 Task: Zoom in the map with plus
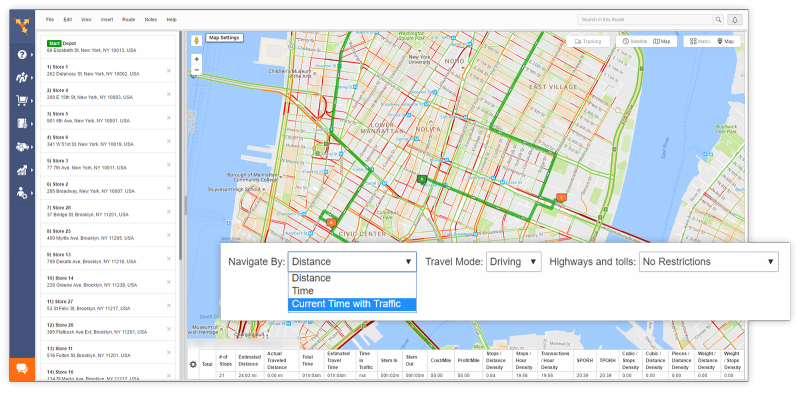point(197,59)
